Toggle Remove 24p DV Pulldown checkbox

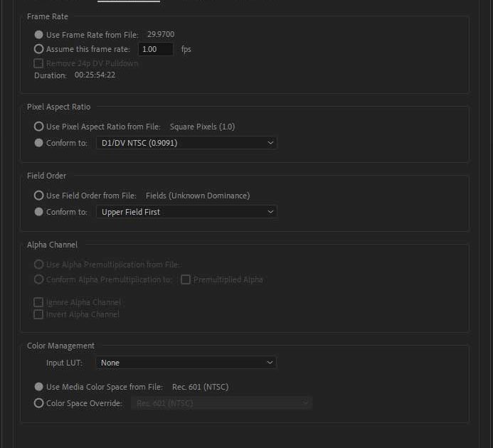point(38,63)
